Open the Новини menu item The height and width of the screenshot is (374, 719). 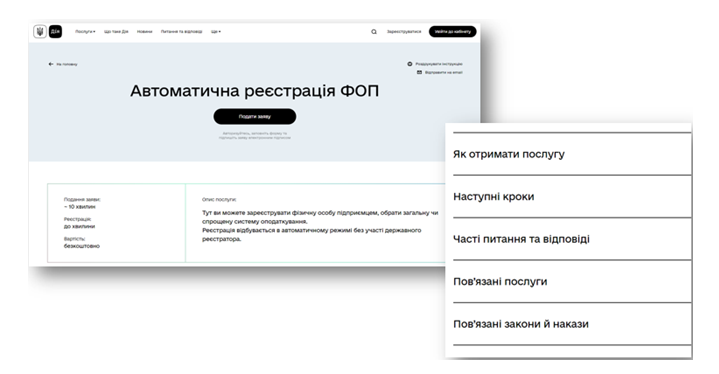[x=144, y=32]
